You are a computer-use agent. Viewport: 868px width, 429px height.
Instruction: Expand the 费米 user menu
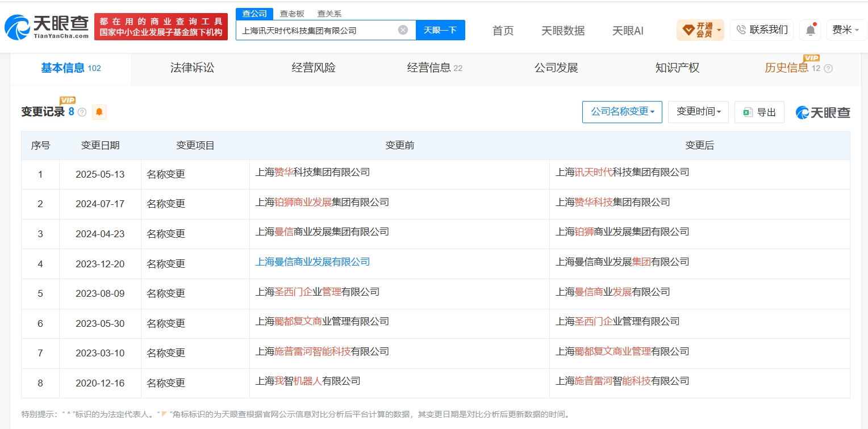pyautogui.click(x=846, y=30)
